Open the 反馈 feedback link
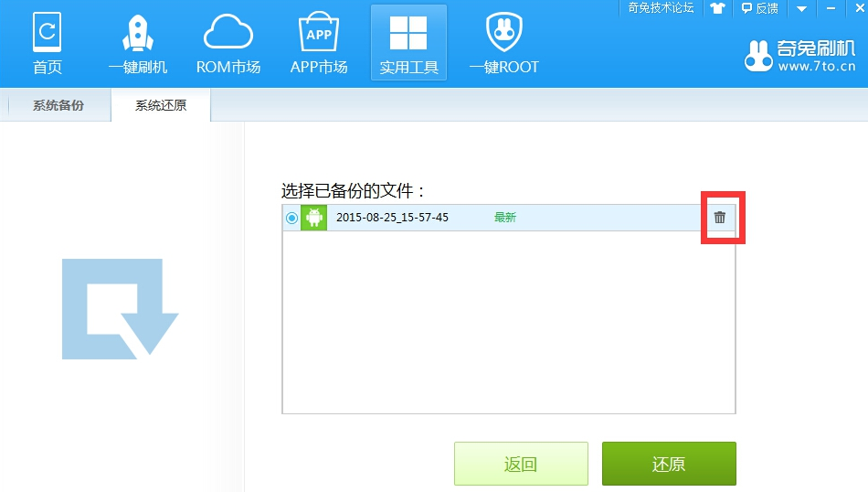The width and height of the screenshot is (868, 492). (x=760, y=8)
